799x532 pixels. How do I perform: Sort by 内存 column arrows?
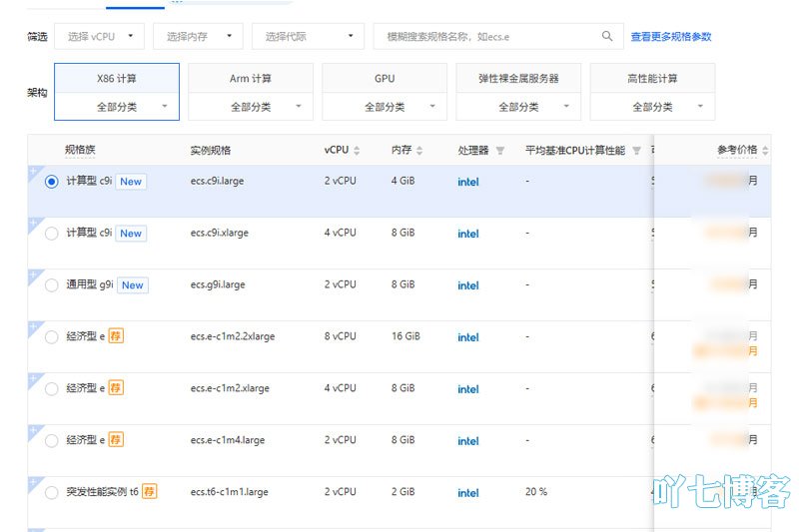(419, 151)
